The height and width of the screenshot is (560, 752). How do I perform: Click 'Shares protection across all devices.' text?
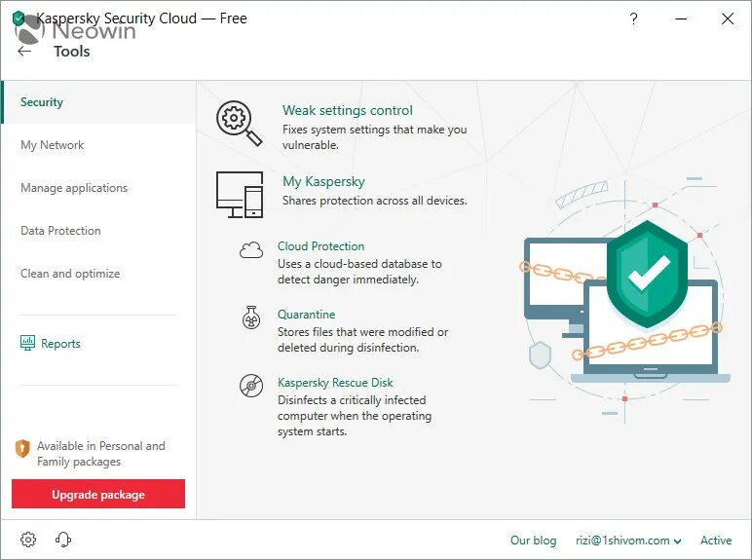[375, 201]
